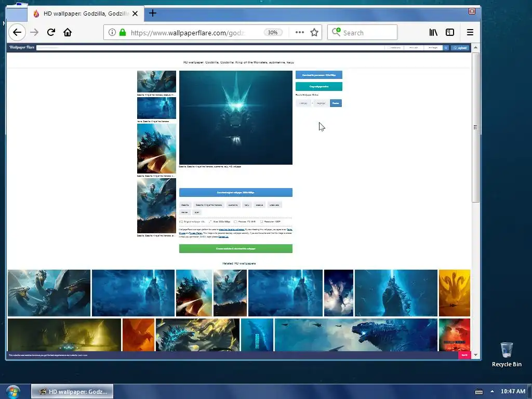Toggle the sidebars view icon
The height and width of the screenshot is (399, 532).
click(450, 33)
